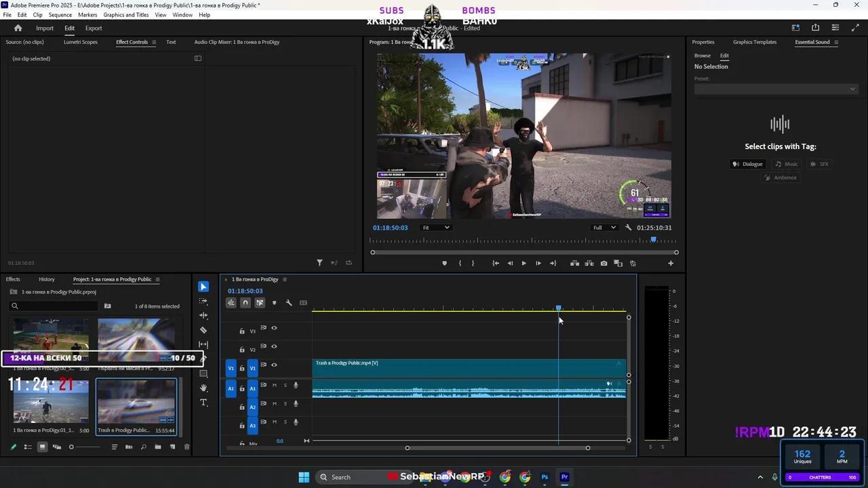Toggle captions track options button
Image resolution: width=868 pixels, height=488 pixels.
point(303,303)
